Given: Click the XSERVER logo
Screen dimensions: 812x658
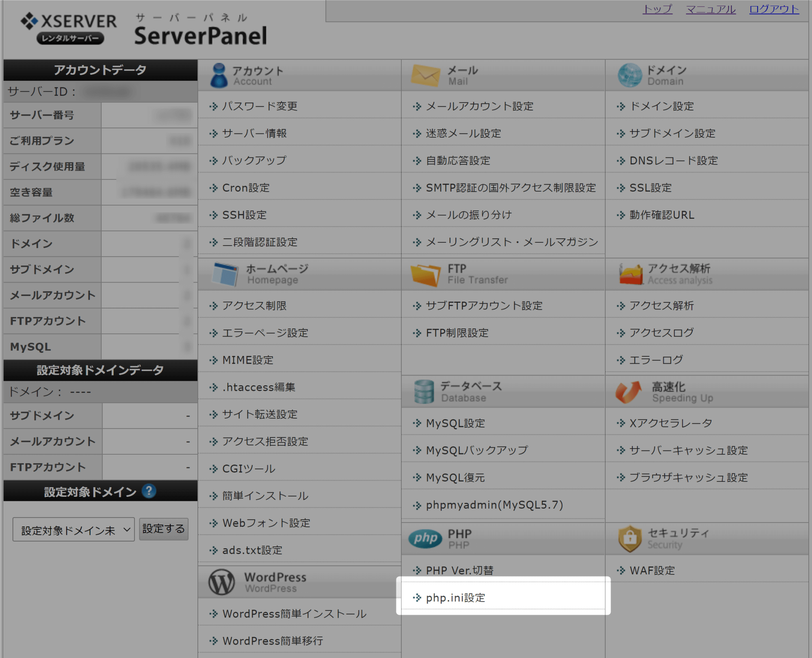Looking at the screenshot, I should pos(69,28).
